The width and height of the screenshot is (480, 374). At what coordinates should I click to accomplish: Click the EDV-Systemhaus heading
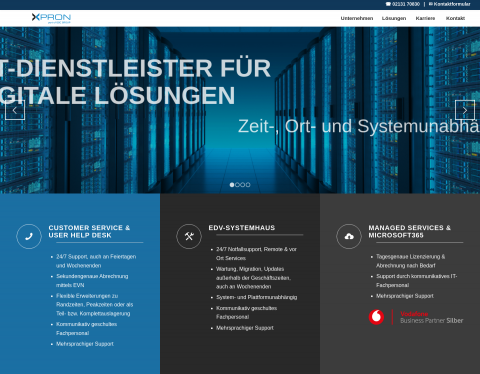click(x=242, y=228)
